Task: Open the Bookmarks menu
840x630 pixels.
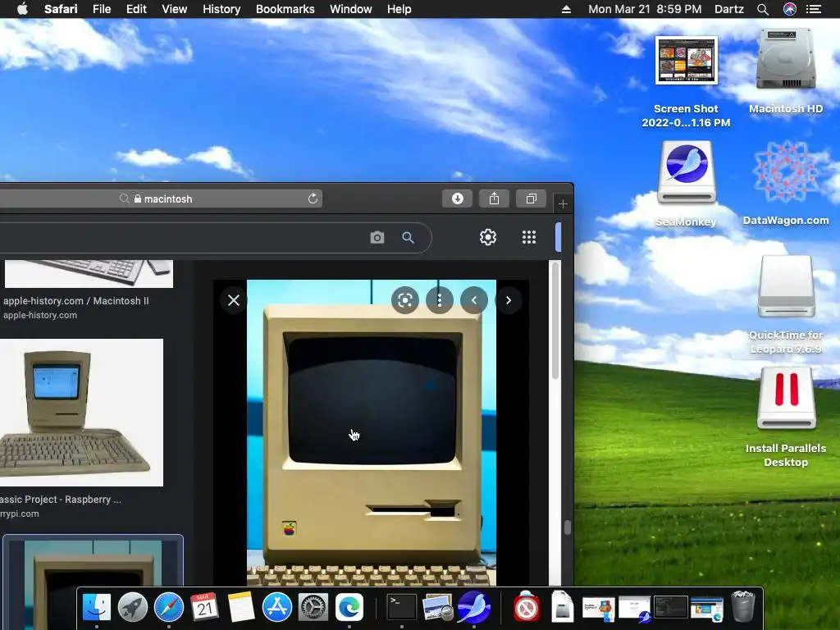Action: (285, 9)
